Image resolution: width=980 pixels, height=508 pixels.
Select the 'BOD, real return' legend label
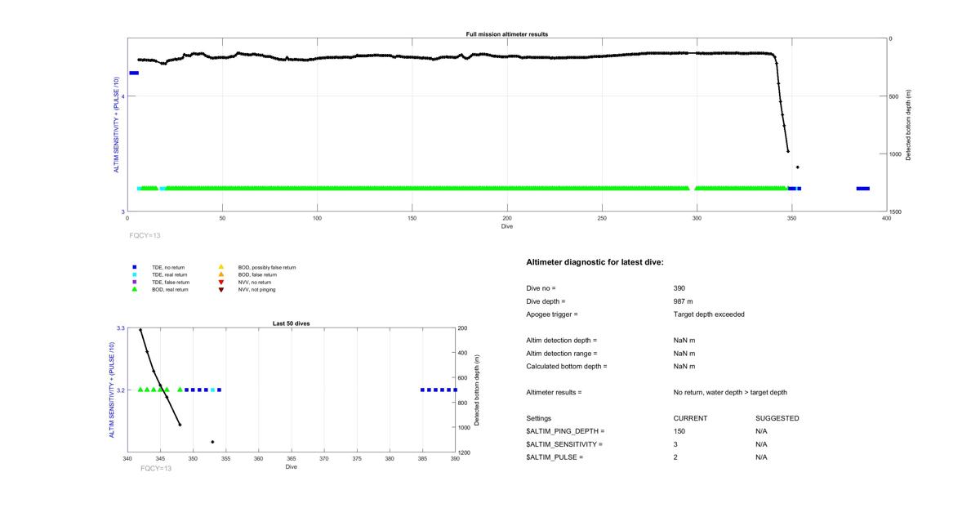click(x=171, y=289)
